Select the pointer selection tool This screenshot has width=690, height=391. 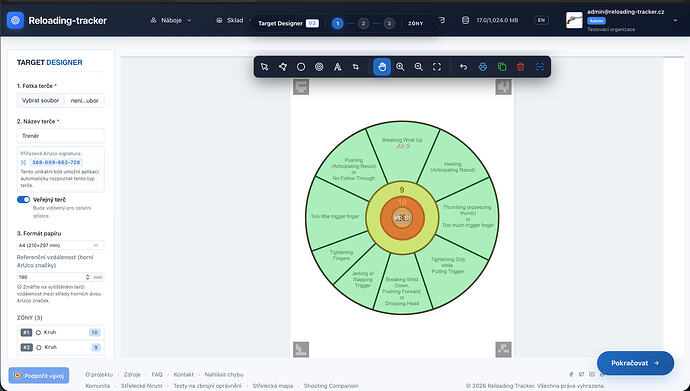(264, 67)
